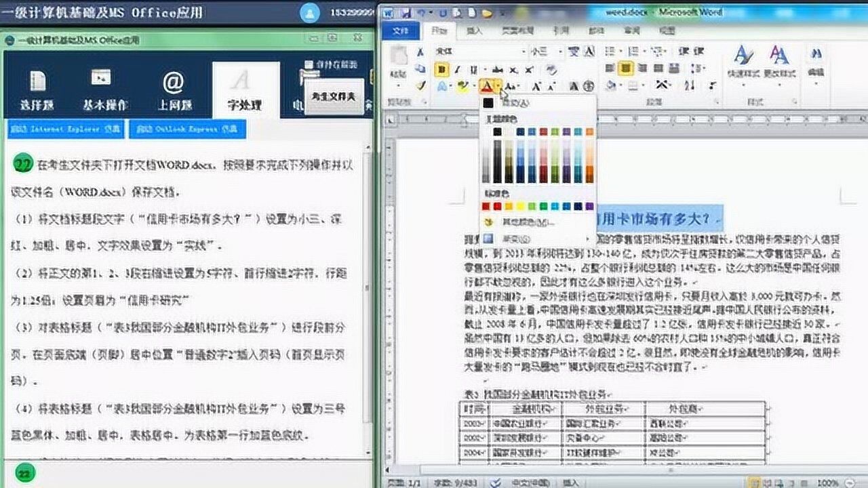Click Save icon in Quick Access Toolbar

click(x=405, y=12)
